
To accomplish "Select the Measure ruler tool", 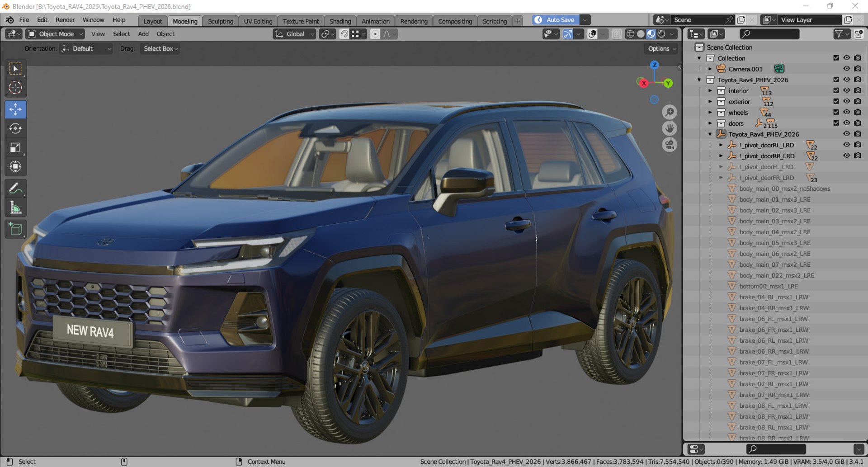I will coord(15,208).
